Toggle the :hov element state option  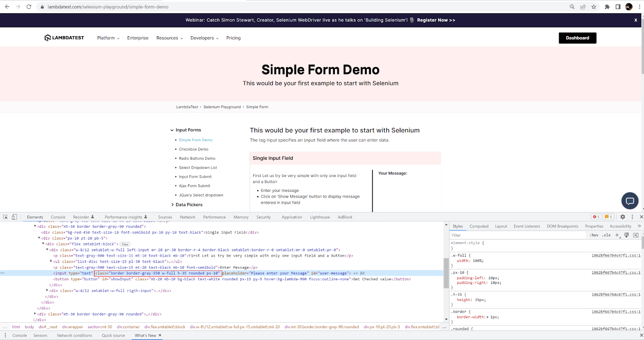[594, 235]
